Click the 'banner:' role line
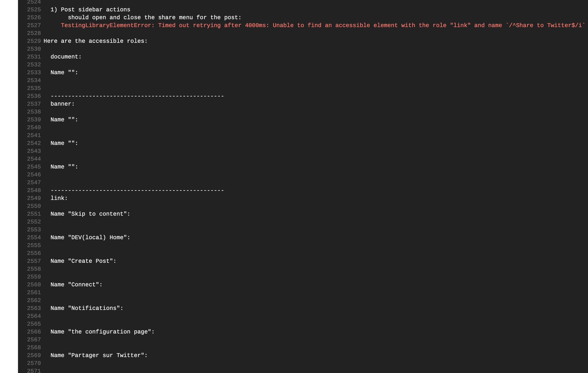This screenshot has width=588, height=373. tap(62, 104)
